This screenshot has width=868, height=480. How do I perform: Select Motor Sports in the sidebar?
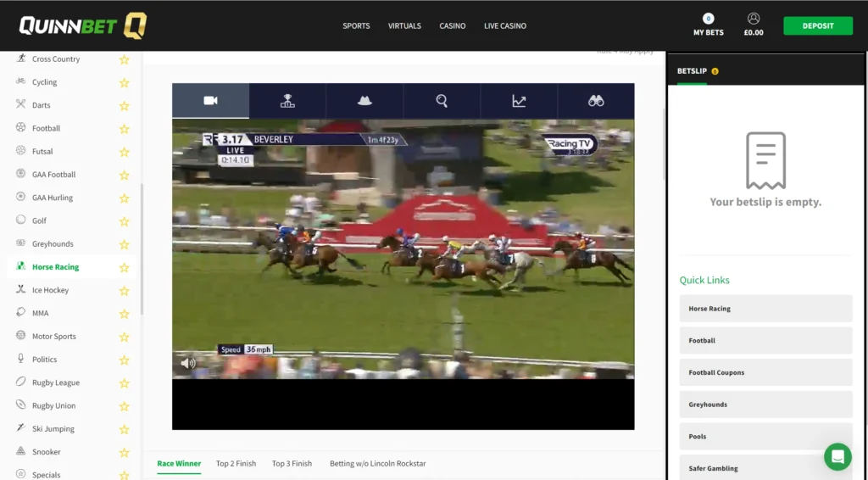pyautogui.click(x=53, y=336)
